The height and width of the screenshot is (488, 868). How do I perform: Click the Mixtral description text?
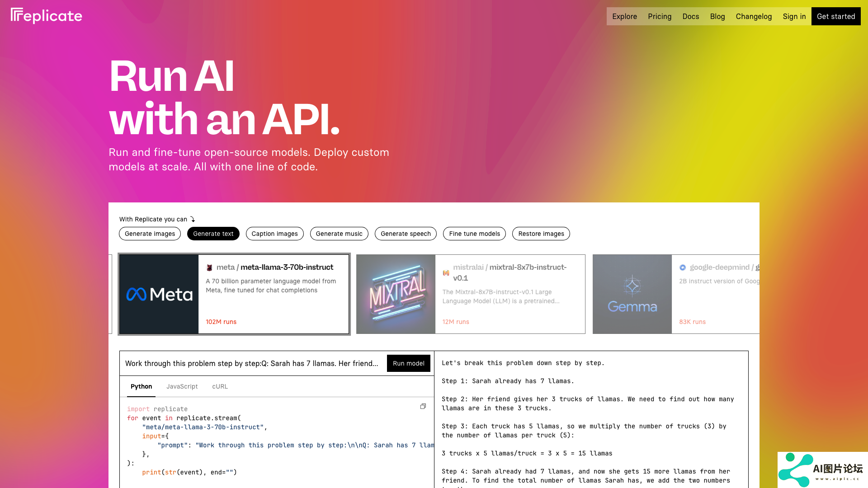(x=501, y=296)
